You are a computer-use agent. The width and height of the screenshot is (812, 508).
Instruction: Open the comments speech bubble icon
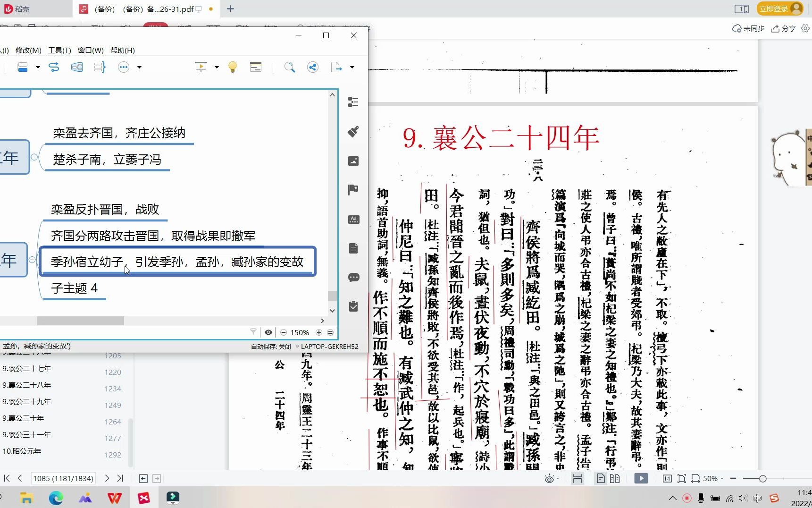click(x=353, y=277)
